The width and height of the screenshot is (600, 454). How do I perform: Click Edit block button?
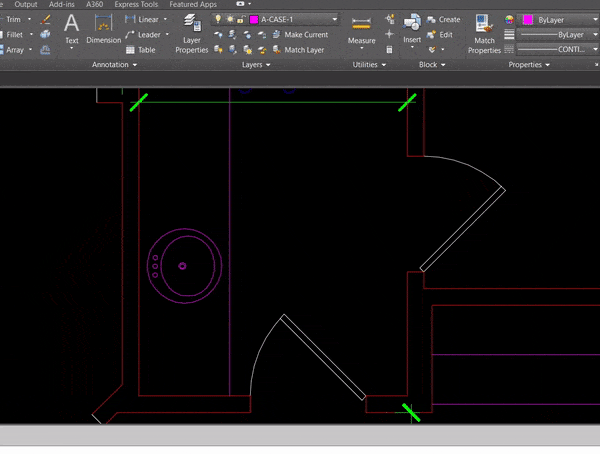[x=440, y=35]
